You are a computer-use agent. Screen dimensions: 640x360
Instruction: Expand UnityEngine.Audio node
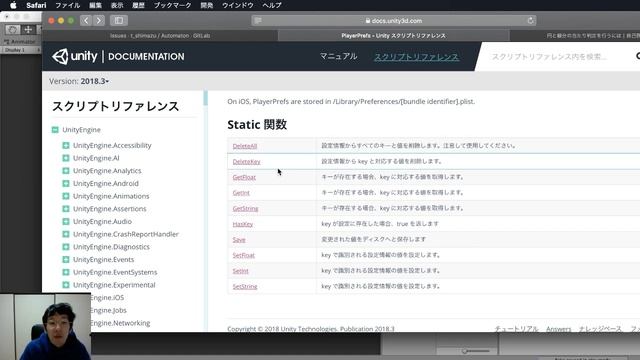(66, 221)
